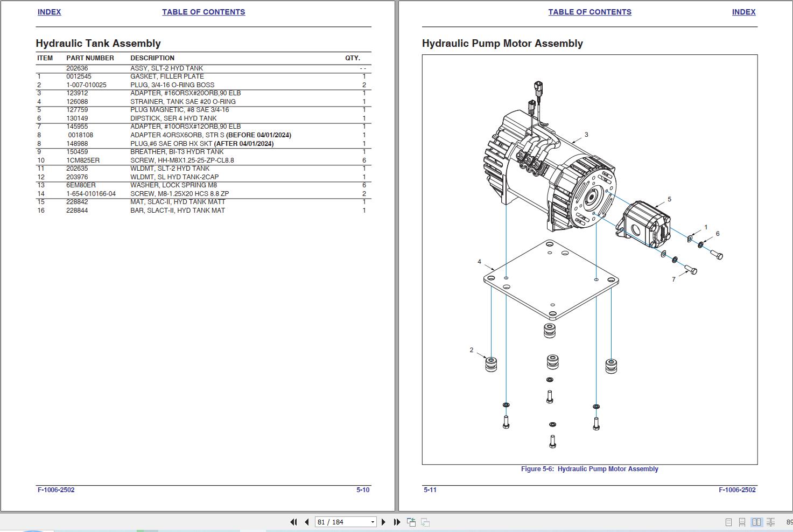Click callout 4 beside the mounting plate

pos(479,262)
